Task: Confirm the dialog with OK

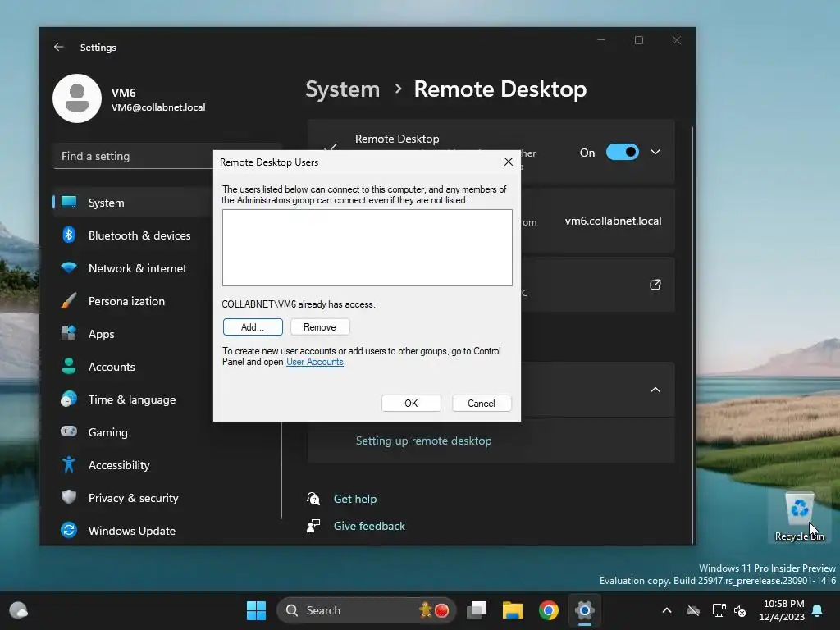Action: (x=411, y=404)
